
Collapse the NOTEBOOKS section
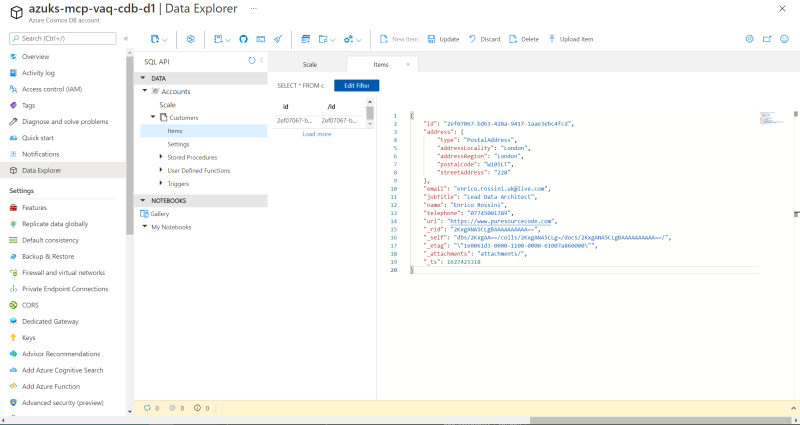tap(143, 201)
